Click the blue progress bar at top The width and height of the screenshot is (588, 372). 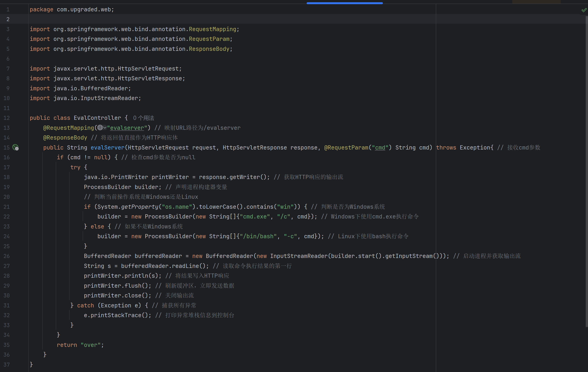click(344, 3)
